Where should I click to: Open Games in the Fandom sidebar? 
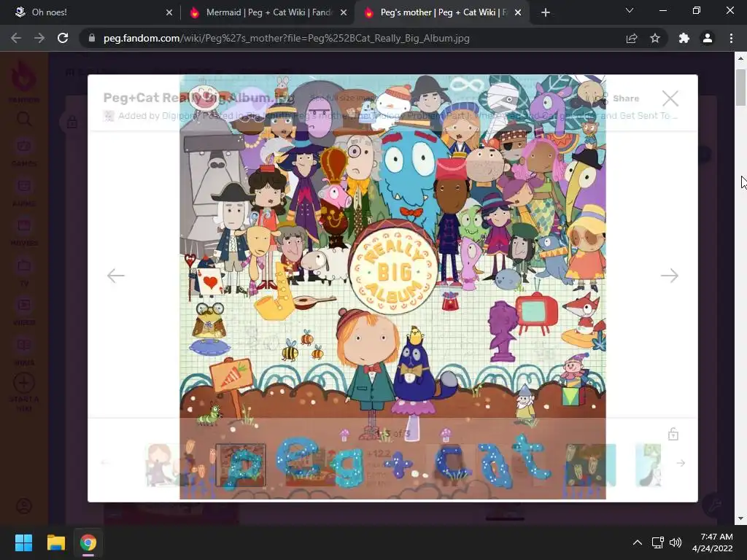[x=24, y=152]
